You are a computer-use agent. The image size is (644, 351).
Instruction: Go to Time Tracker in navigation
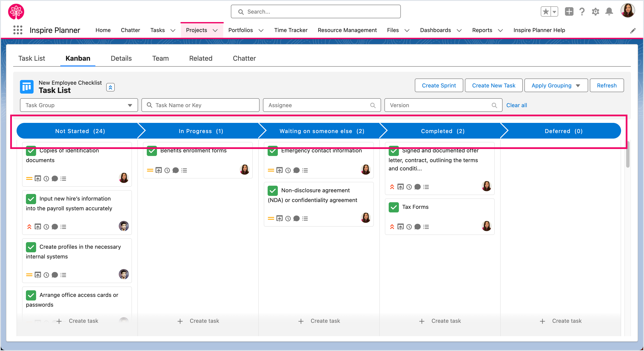coord(291,30)
